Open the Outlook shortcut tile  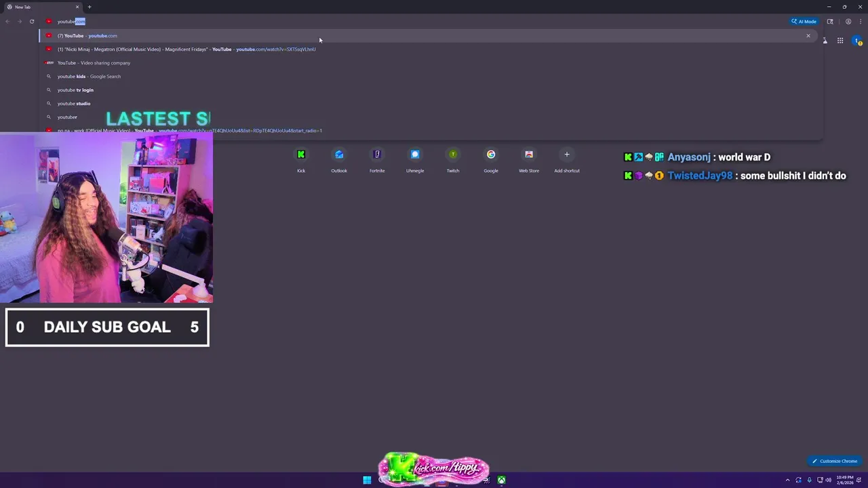(x=339, y=161)
